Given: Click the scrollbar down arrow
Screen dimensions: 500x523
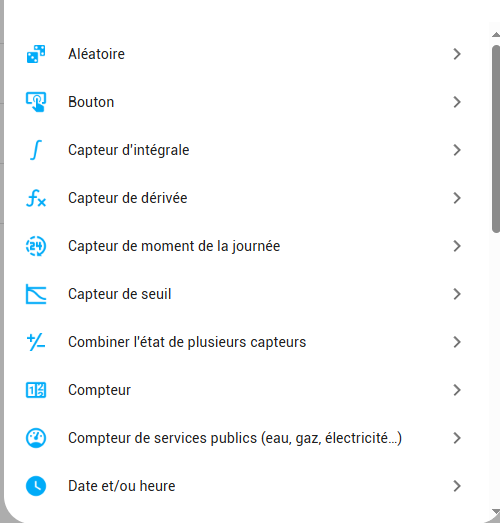Looking at the screenshot, I should pos(496,512).
